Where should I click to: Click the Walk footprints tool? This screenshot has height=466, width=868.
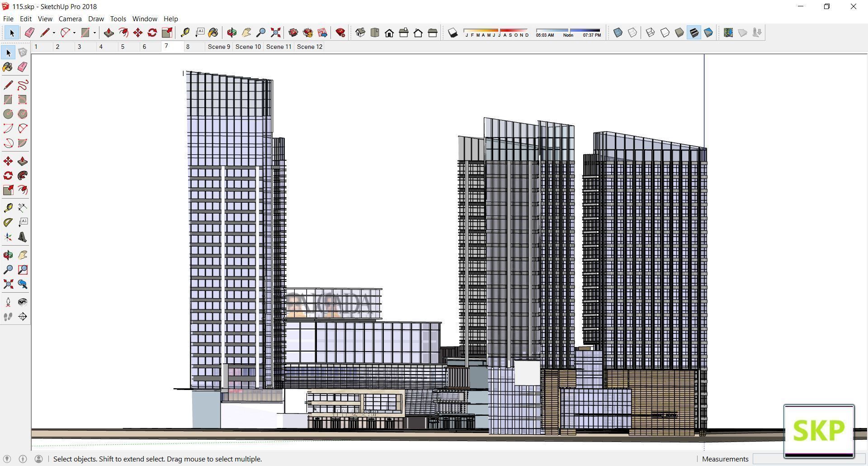(x=8, y=316)
